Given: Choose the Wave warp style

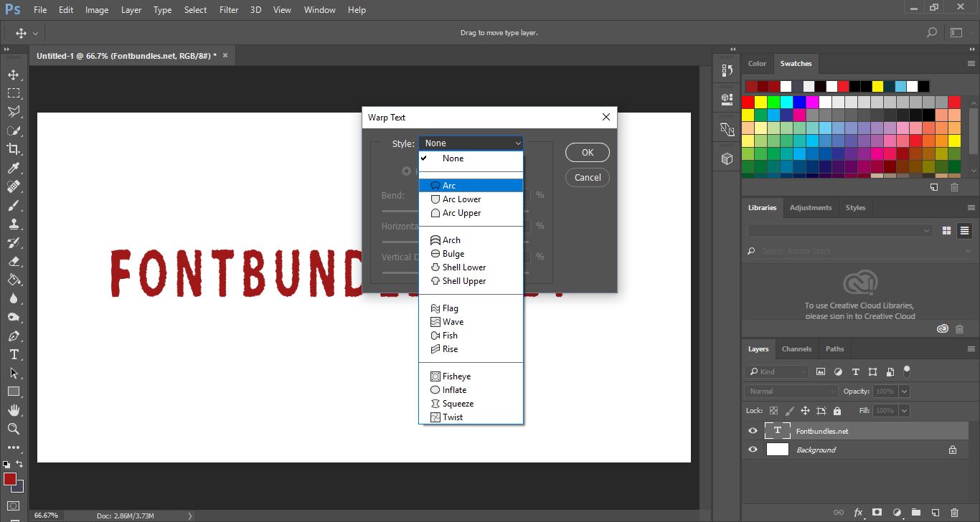Looking at the screenshot, I should [x=451, y=321].
